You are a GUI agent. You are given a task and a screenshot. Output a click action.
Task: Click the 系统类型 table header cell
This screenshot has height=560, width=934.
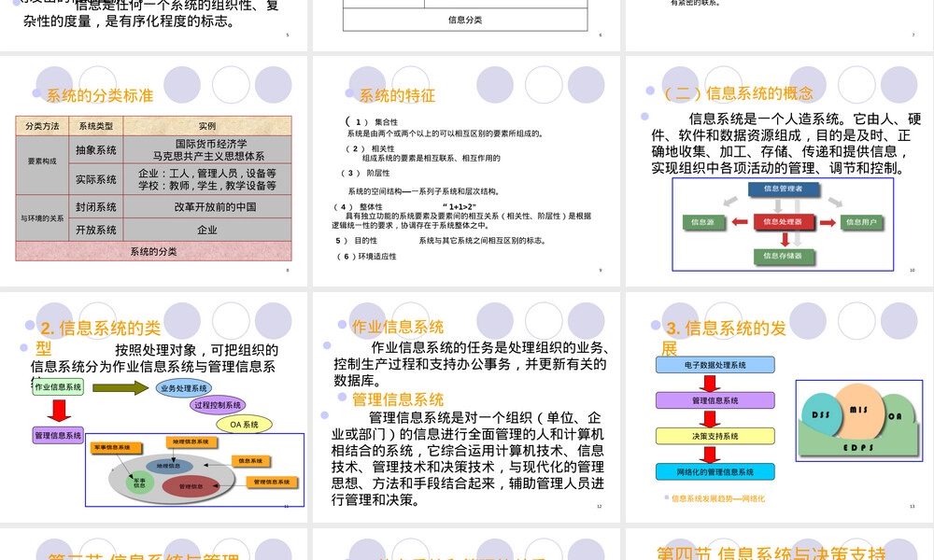tap(96, 126)
